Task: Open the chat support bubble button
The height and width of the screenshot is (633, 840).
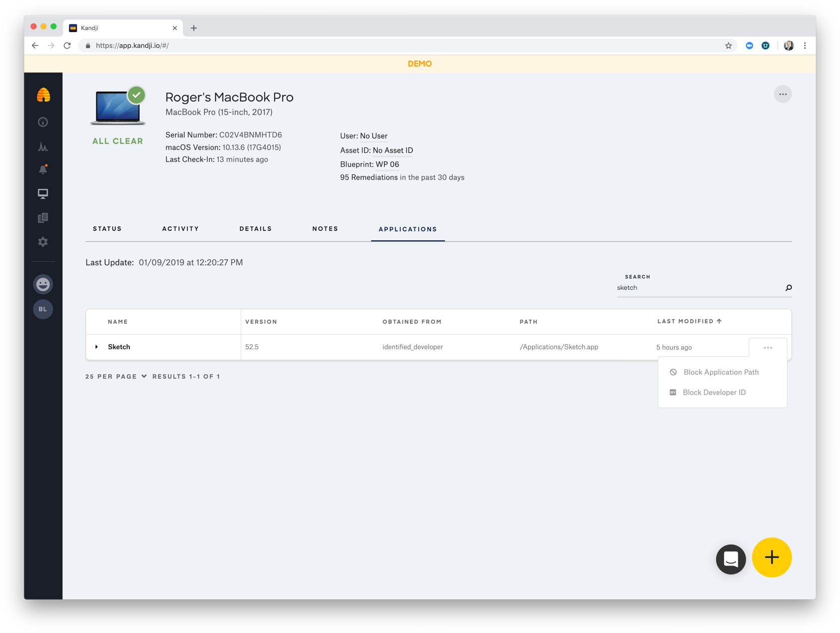Action: pyautogui.click(x=731, y=559)
